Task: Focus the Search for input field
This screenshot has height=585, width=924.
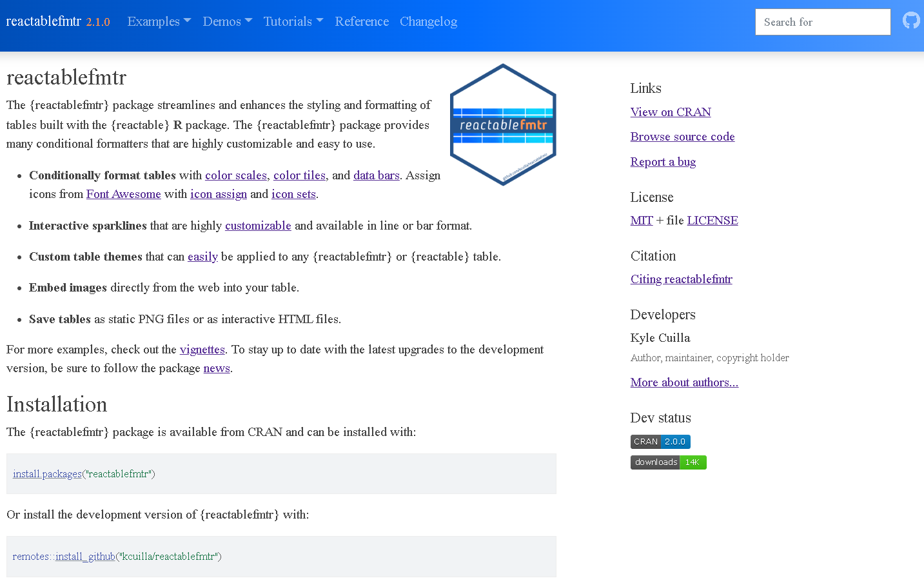Action: pyautogui.click(x=823, y=22)
